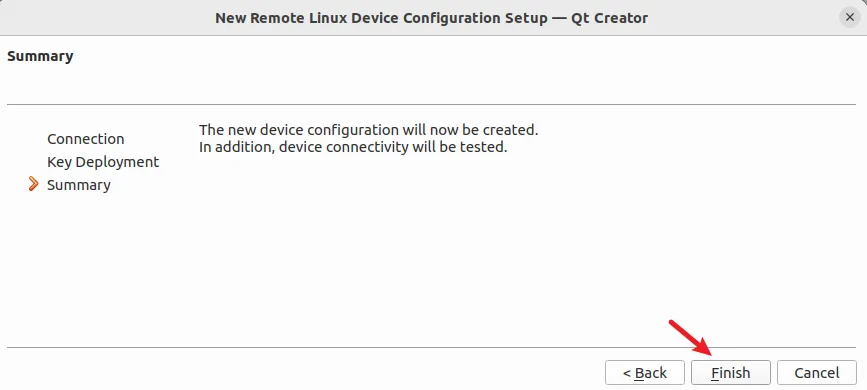Viewport: 867px width, 390px height.
Task: Select the Key Deployment wizard step
Action: click(x=103, y=162)
